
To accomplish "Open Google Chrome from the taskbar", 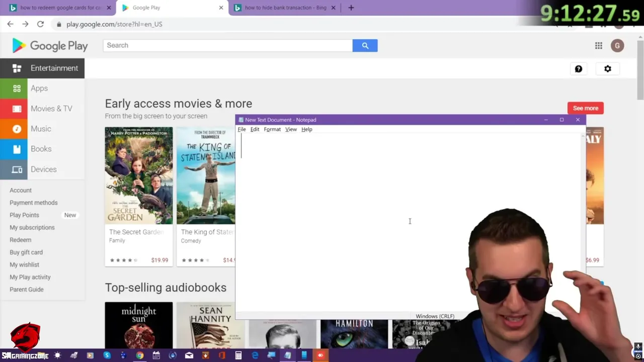I will 140,355.
